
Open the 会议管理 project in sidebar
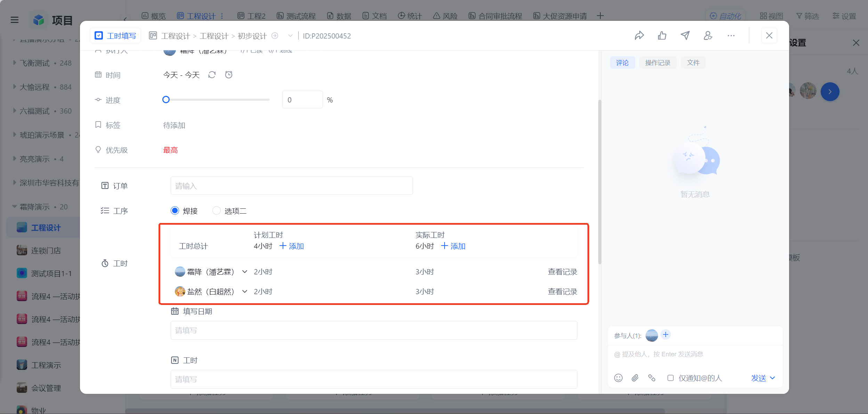(x=46, y=388)
